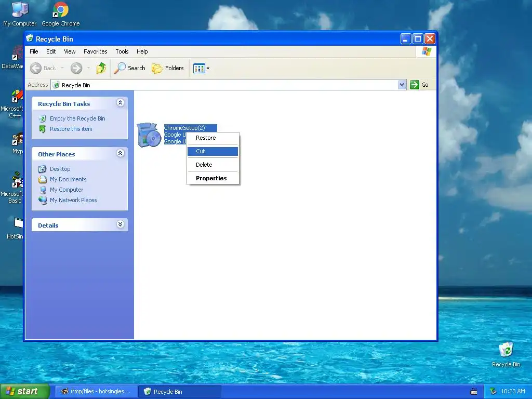The width and height of the screenshot is (532, 399).
Task: Choose Delete from the context menu
Action: (212, 165)
